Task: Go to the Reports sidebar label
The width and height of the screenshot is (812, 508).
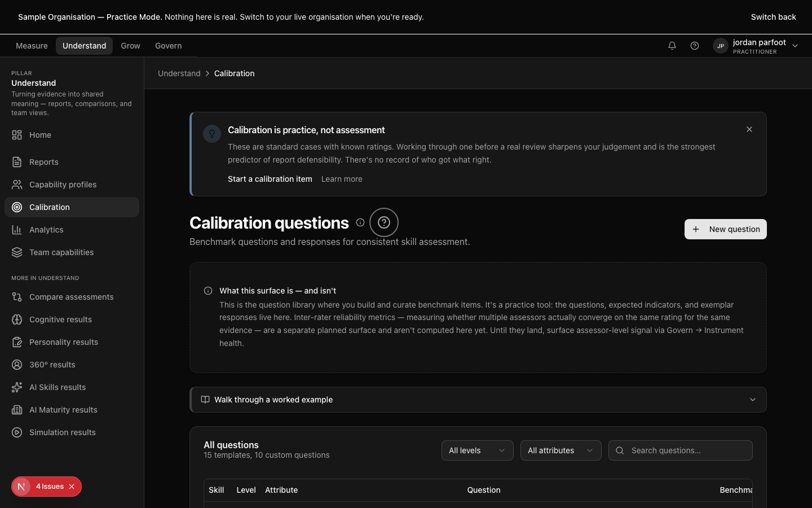Action: (44, 162)
